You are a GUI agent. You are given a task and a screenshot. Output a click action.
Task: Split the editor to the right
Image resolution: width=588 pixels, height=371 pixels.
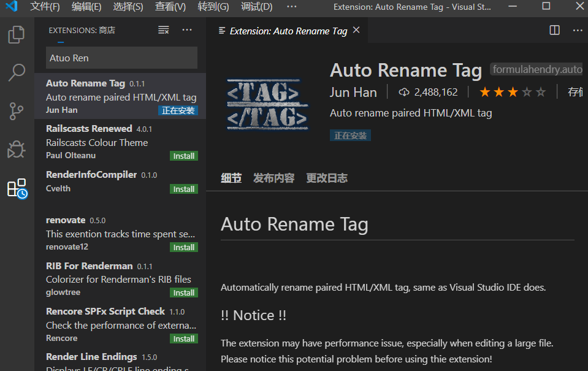click(x=554, y=30)
